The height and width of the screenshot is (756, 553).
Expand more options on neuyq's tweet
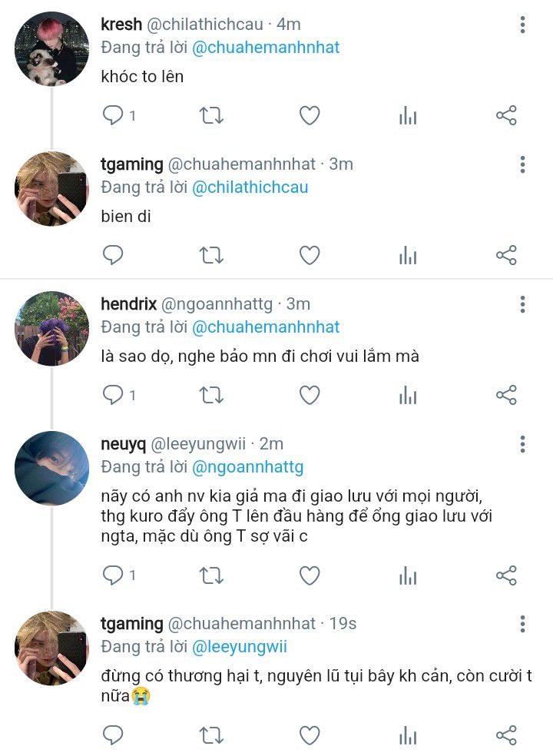[x=522, y=444]
